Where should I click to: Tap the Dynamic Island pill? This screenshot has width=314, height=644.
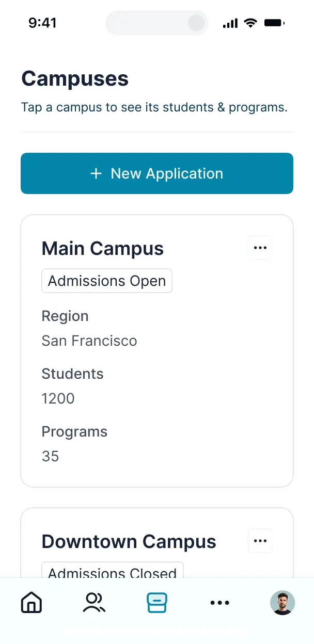[157, 23]
